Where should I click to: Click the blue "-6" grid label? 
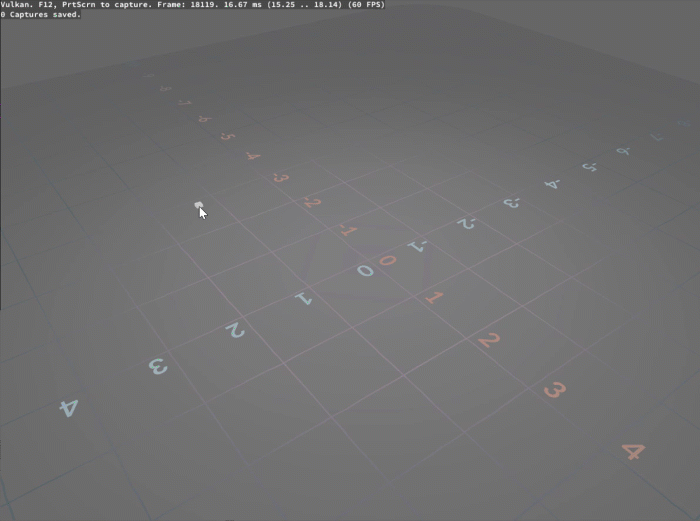point(623,151)
